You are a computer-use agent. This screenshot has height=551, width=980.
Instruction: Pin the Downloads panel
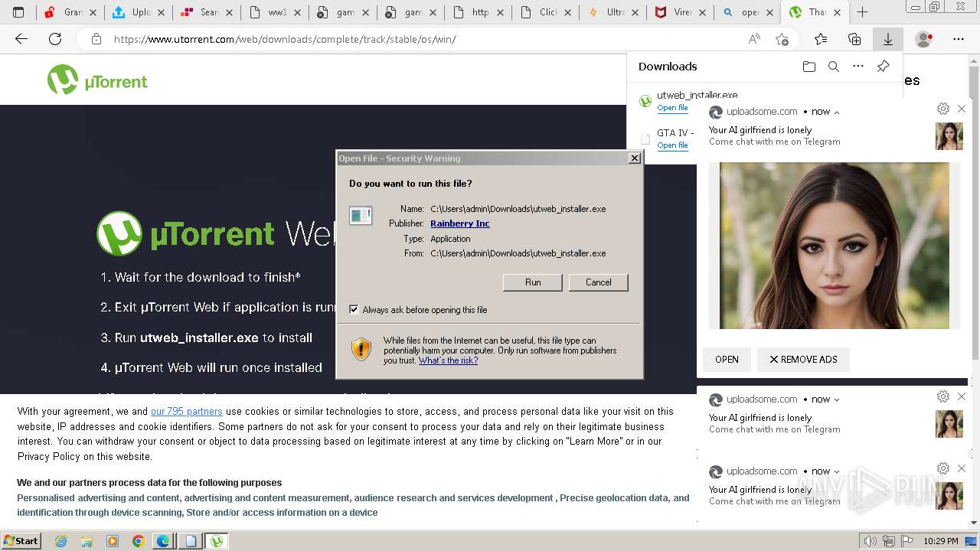[x=883, y=67]
